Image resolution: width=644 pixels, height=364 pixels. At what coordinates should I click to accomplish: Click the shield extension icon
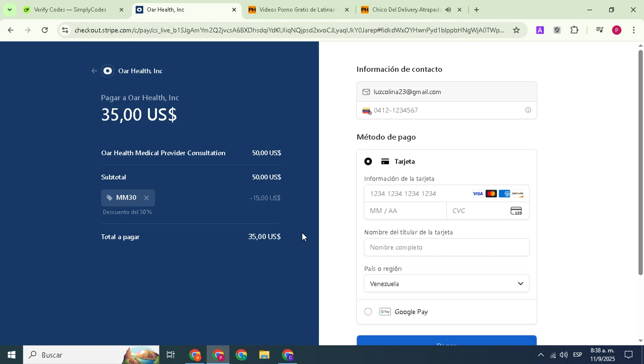557,30
